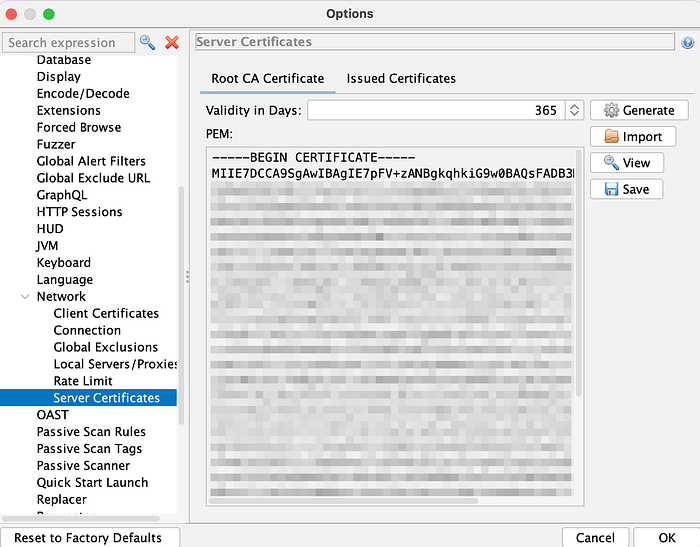Select Quick Start Launch options

92,483
